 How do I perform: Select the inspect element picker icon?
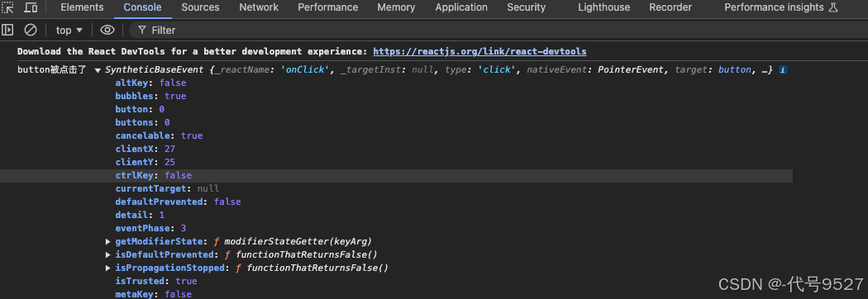click(x=7, y=7)
